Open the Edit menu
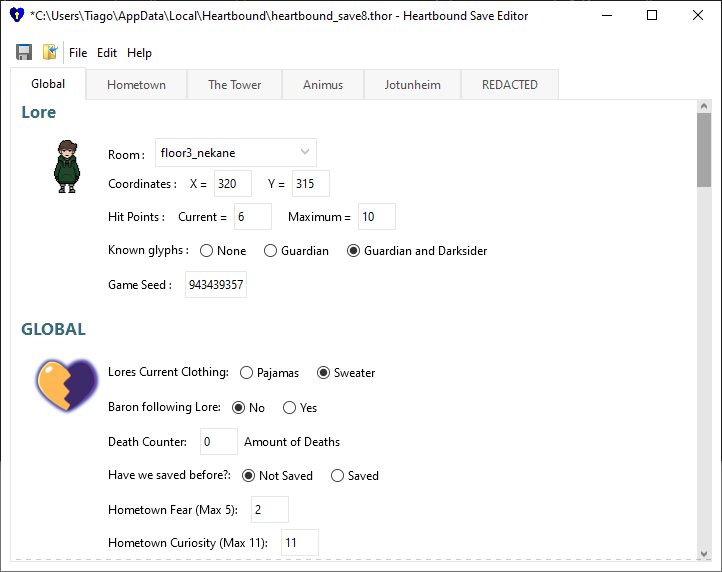The height and width of the screenshot is (572, 722). click(107, 53)
